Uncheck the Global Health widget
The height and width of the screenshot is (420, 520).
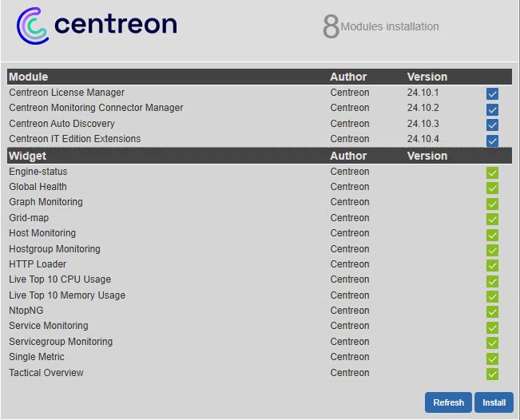(492, 188)
